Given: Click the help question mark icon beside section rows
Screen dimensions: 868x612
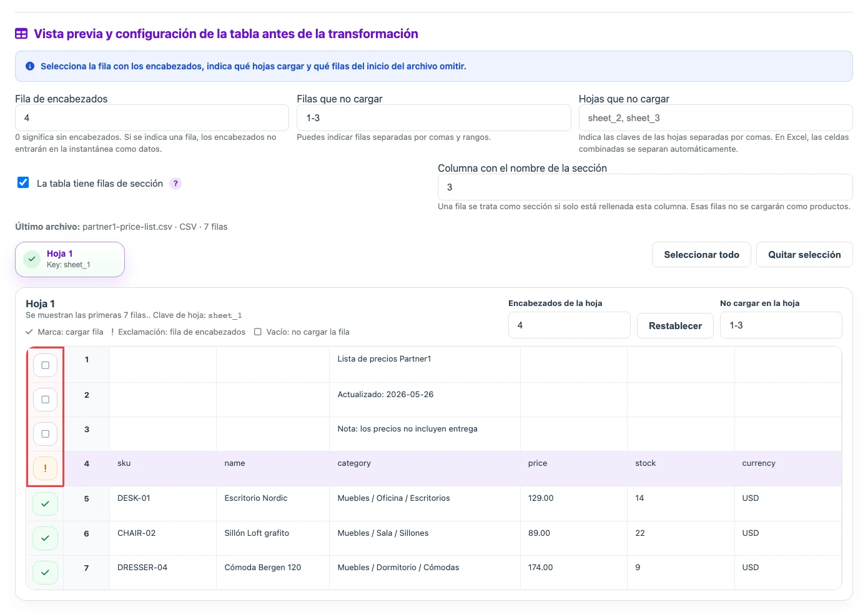Looking at the screenshot, I should pos(175,184).
